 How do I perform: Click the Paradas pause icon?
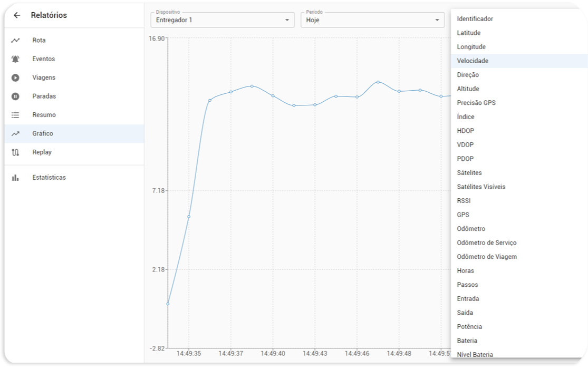point(15,96)
